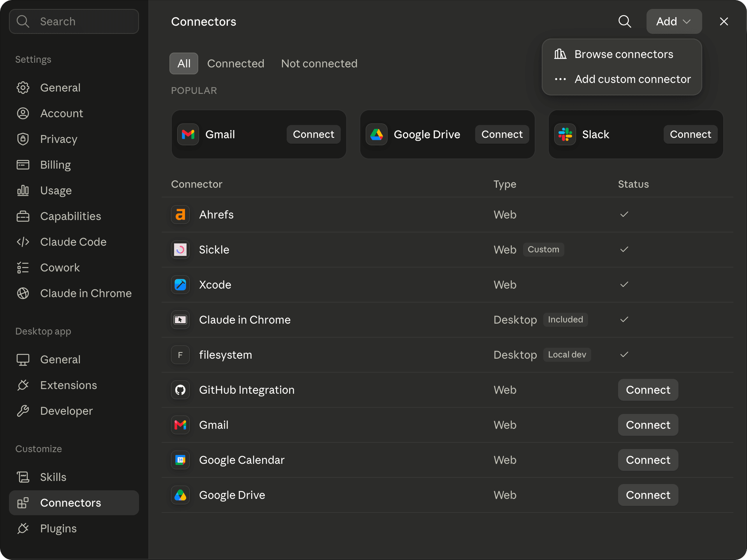
Task: Click the Gmail icon in the connector table
Action: click(180, 425)
